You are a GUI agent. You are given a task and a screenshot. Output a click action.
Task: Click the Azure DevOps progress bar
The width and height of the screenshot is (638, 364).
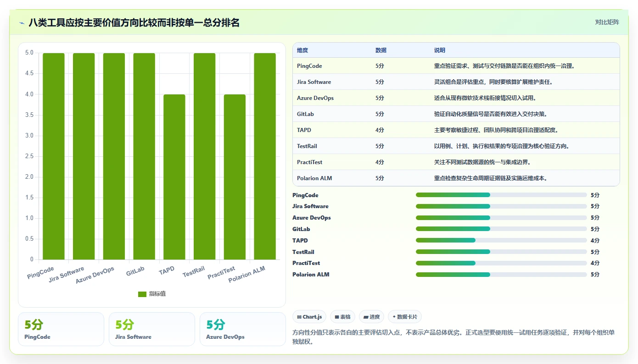(501, 218)
